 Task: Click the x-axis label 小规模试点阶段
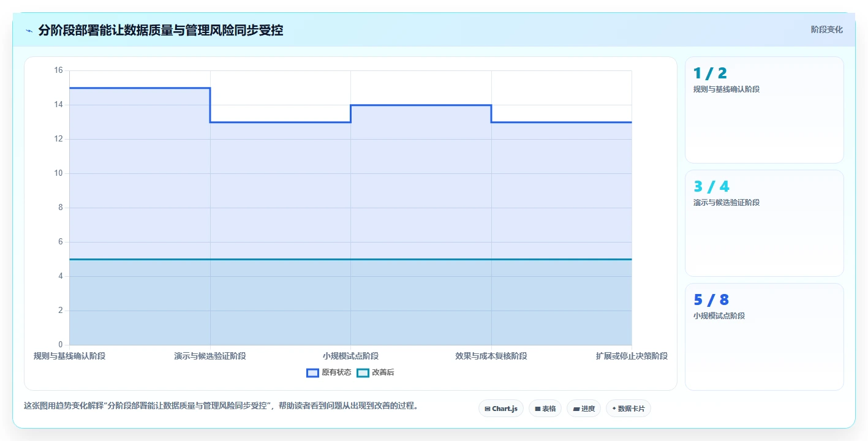point(350,356)
